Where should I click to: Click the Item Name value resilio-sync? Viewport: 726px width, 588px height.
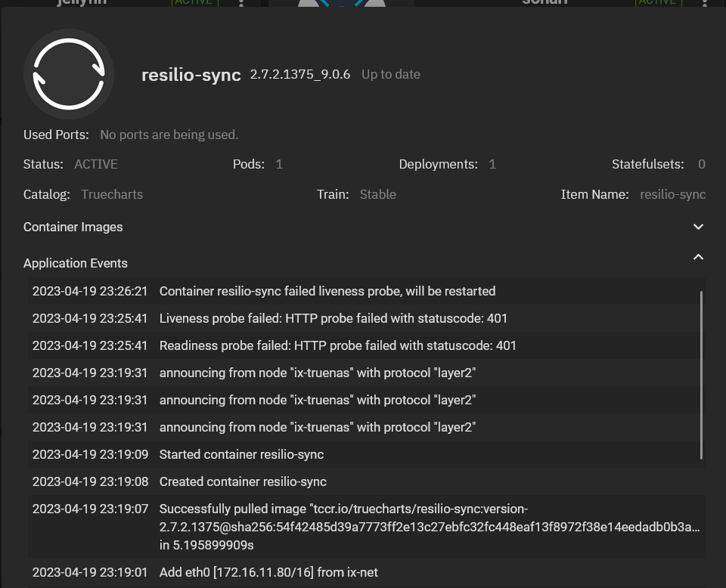tap(673, 194)
